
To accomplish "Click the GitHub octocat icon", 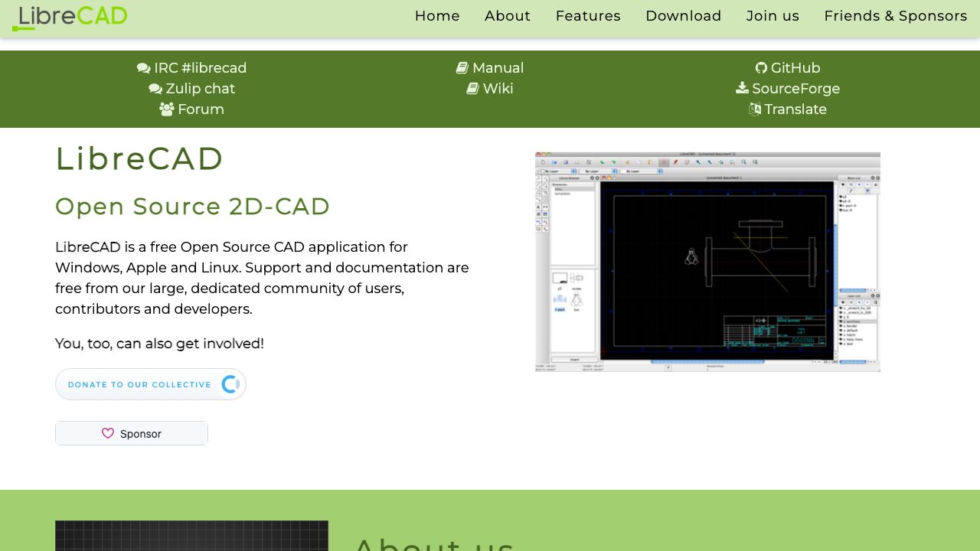I will point(761,68).
